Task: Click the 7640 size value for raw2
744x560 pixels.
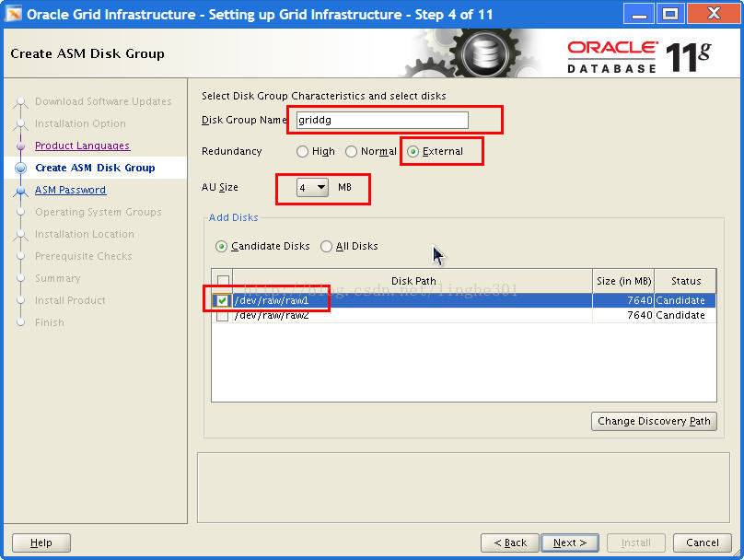Action: click(x=640, y=315)
